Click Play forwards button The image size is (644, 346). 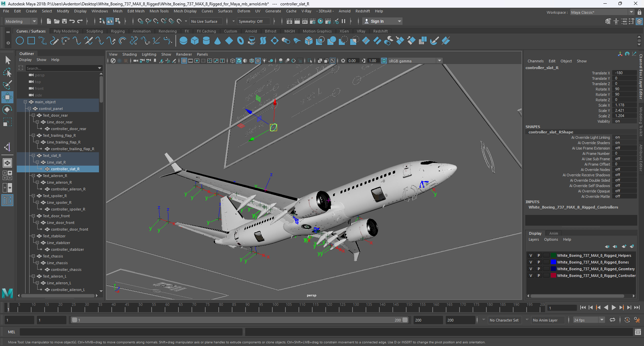[x=614, y=307]
